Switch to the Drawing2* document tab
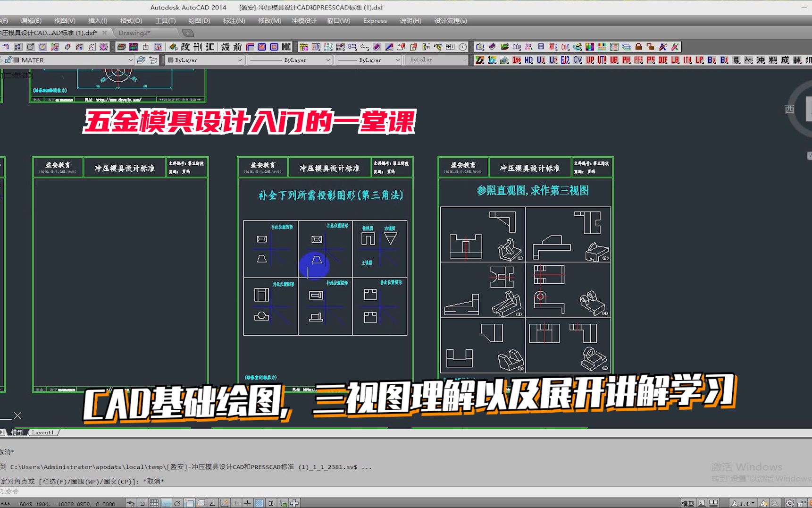Screen dimensions: 812x508 pos(145,33)
